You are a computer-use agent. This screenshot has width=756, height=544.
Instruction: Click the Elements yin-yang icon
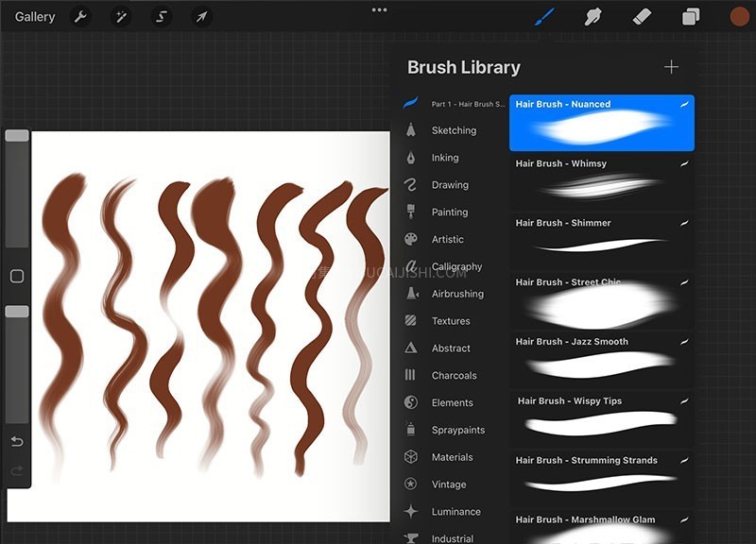pyautogui.click(x=411, y=402)
